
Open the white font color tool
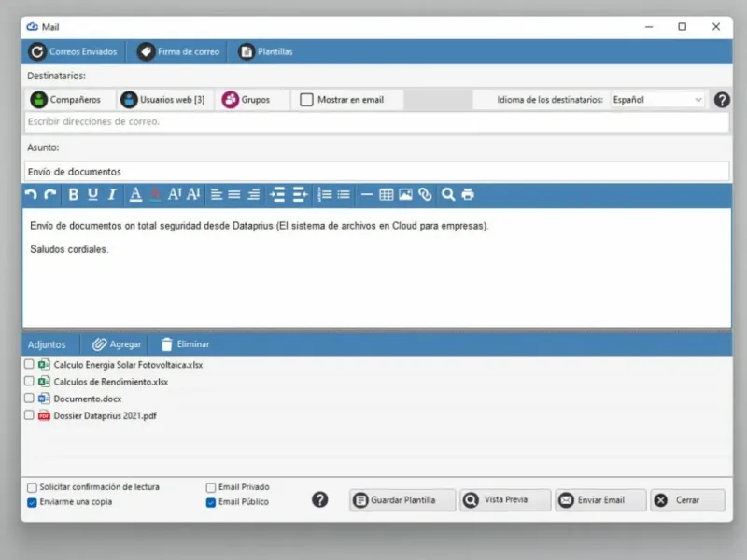point(135,194)
